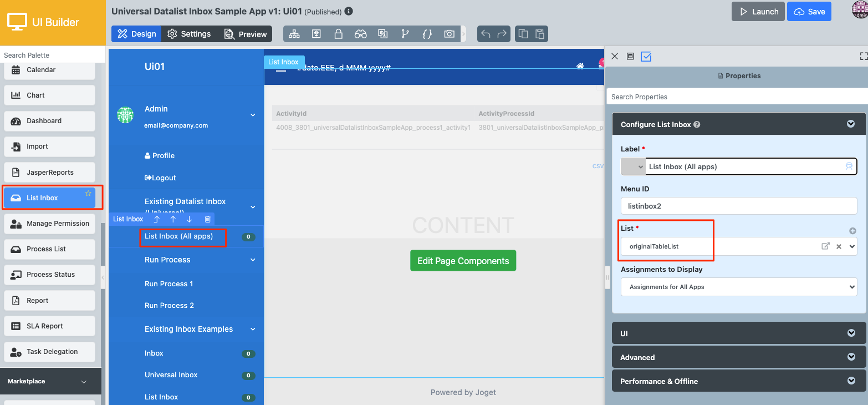The image size is (868, 405).
Task: Go to the home icon in preview header
Action: tap(580, 66)
